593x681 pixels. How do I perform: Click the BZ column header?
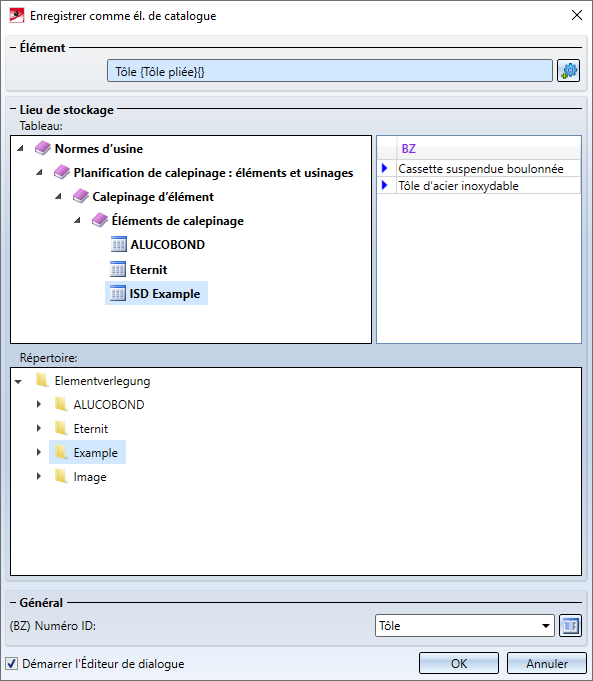489,149
